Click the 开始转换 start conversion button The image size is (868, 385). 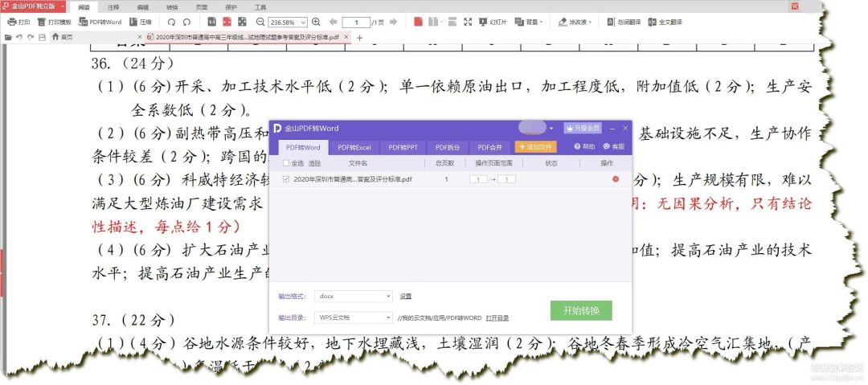[x=581, y=310]
